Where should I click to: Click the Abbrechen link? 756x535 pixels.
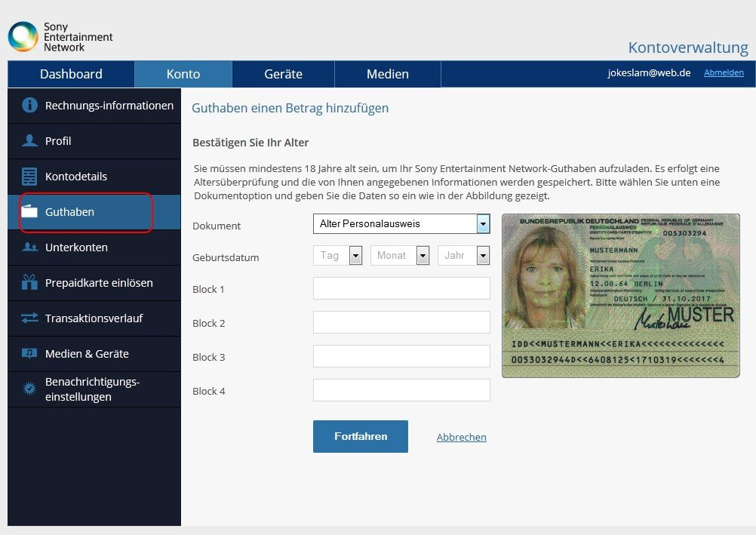[462, 437]
